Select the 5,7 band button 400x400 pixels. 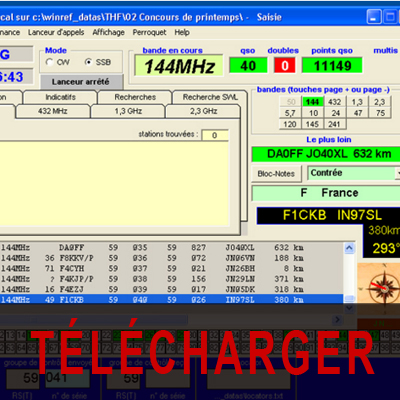pyautogui.click(x=290, y=113)
